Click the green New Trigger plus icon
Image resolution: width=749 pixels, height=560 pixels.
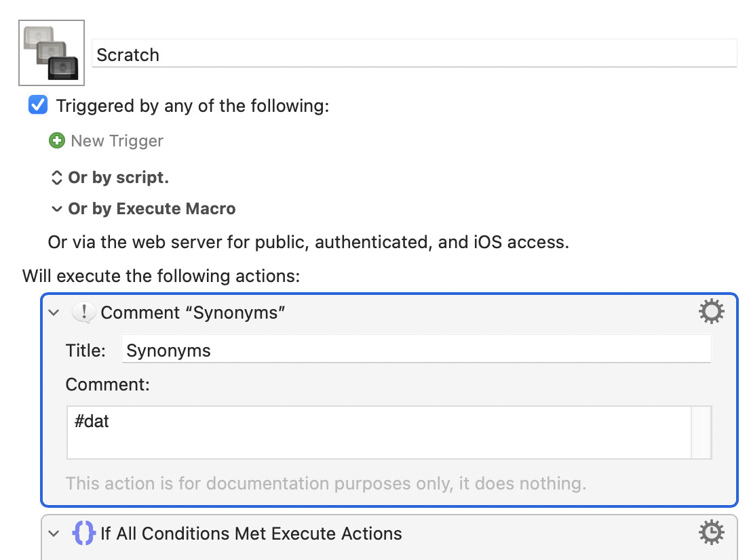(x=57, y=141)
